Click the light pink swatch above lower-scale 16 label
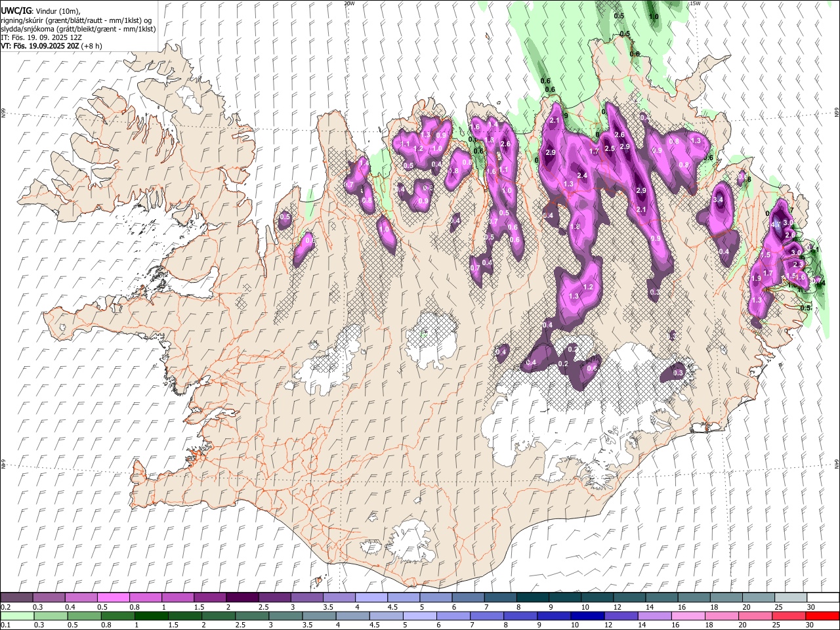This screenshot has height=630, width=840. click(687, 616)
